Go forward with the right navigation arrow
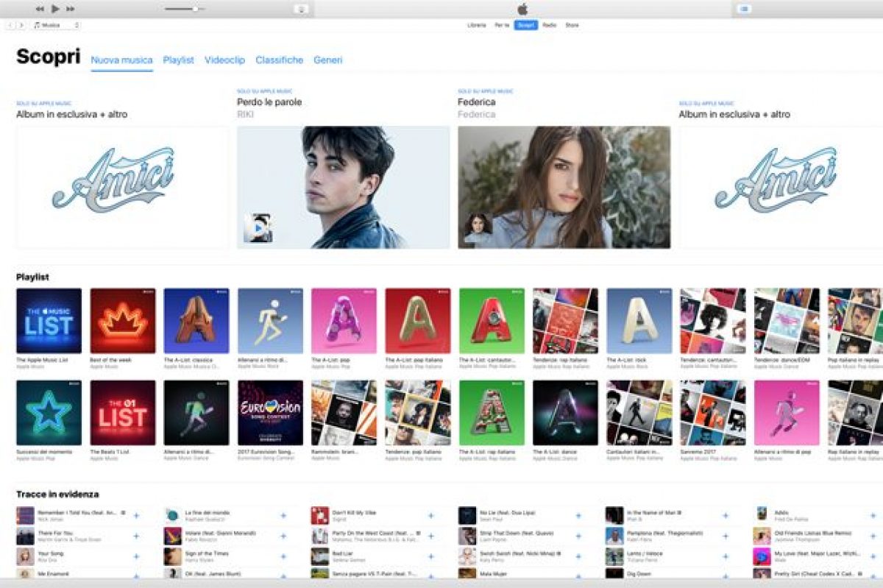The width and height of the screenshot is (883, 588). click(21, 25)
